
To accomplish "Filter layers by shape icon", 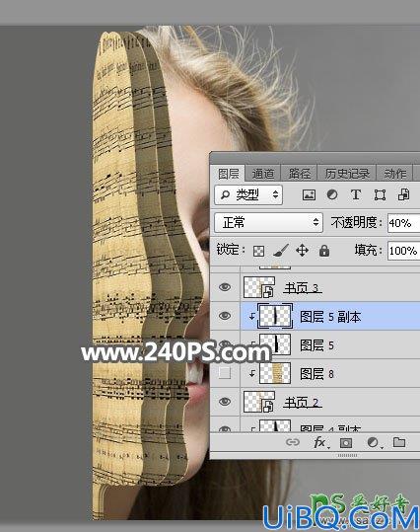I will pyautogui.click(x=380, y=195).
